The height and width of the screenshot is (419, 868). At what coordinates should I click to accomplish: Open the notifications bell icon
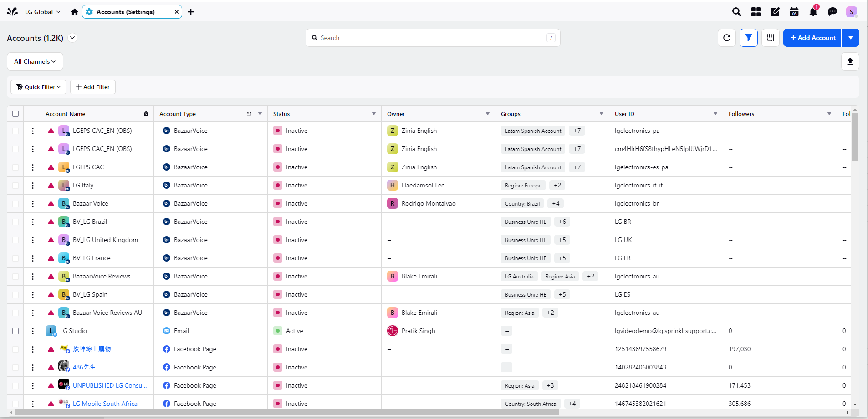[x=813, y=12]
